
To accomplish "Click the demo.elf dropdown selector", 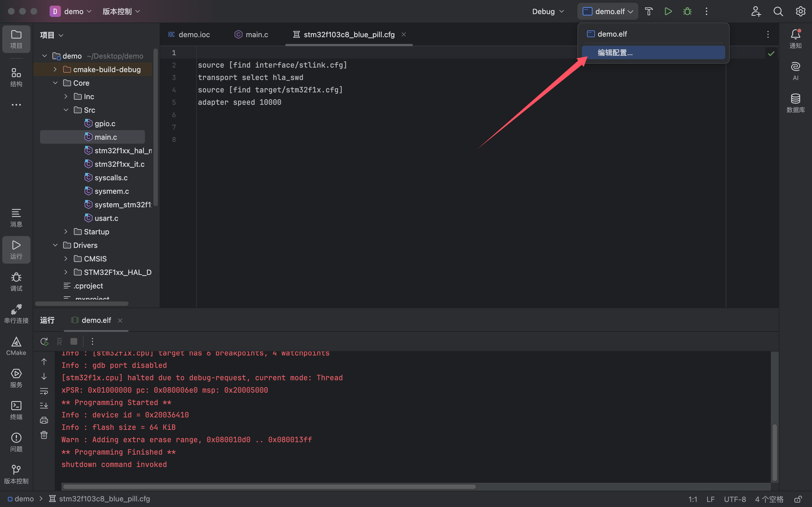I will (607, 11).
